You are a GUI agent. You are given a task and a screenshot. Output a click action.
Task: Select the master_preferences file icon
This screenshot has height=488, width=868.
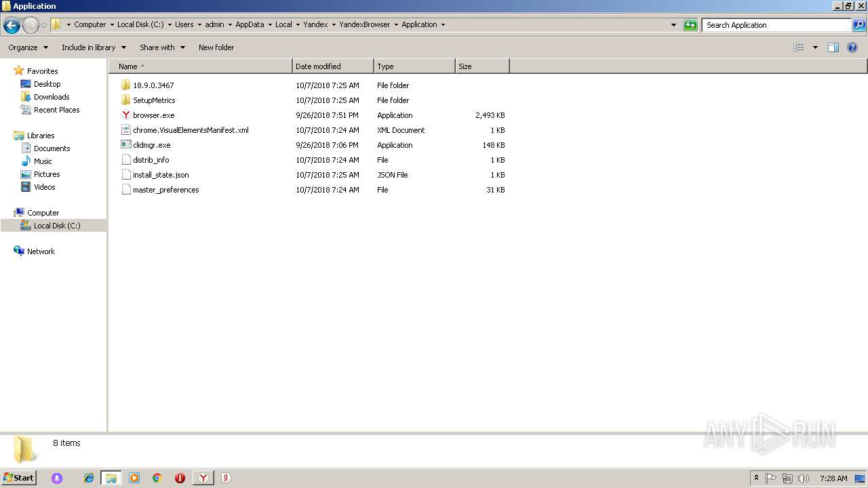pyautogui.click(x=125, y=190)
